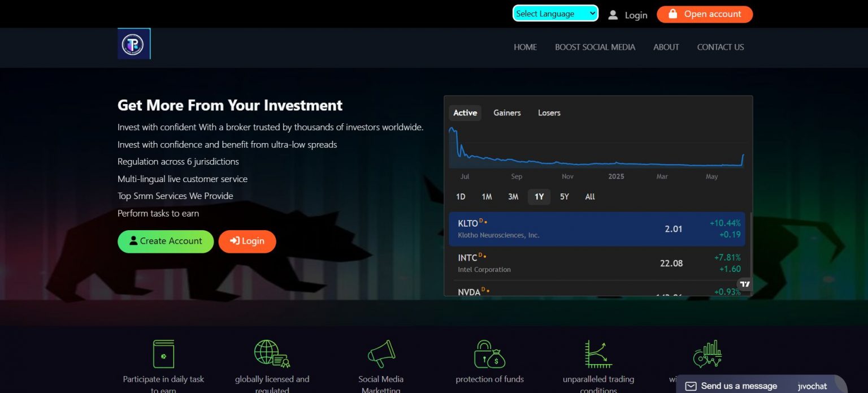Go to the Contact Us page
The width and height of the screenshot is (868, 393).
point(720,47)
